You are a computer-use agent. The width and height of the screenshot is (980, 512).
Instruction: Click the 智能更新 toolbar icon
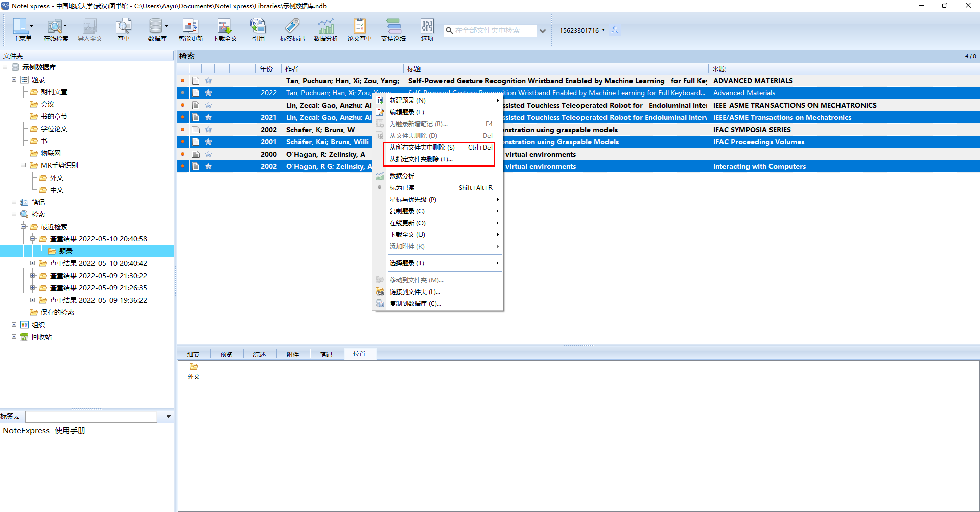(191, 30)
